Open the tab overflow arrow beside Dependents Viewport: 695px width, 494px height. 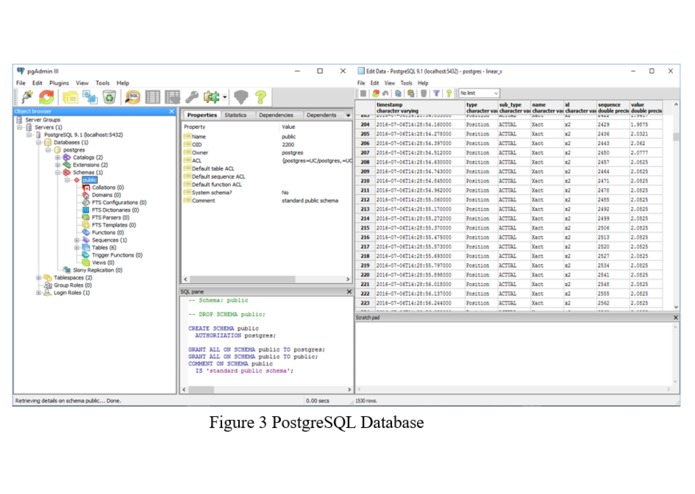[x=348, y=115]
